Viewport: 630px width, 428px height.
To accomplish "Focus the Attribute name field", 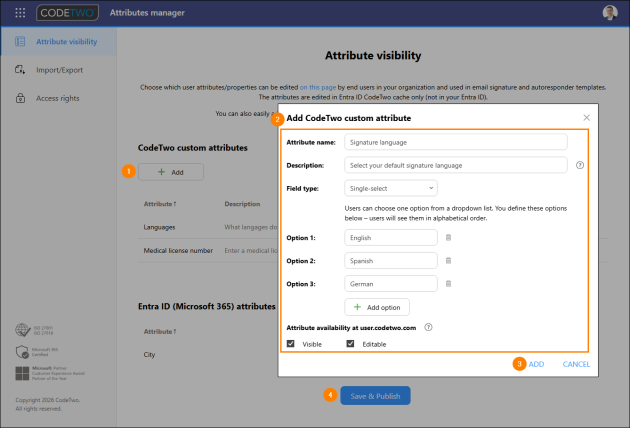I will point(456,142).
